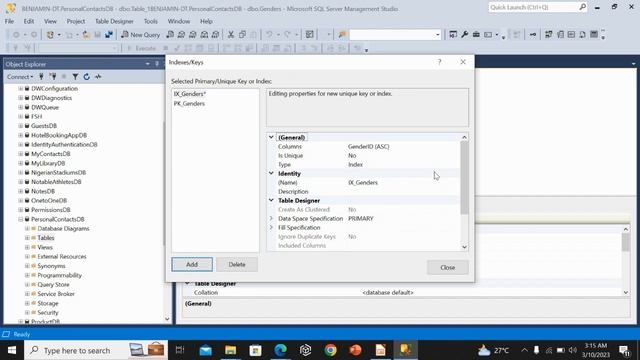This screenshot has width=640, height=360.
Task: Open the Edit menu
Action: coord(29,21)
